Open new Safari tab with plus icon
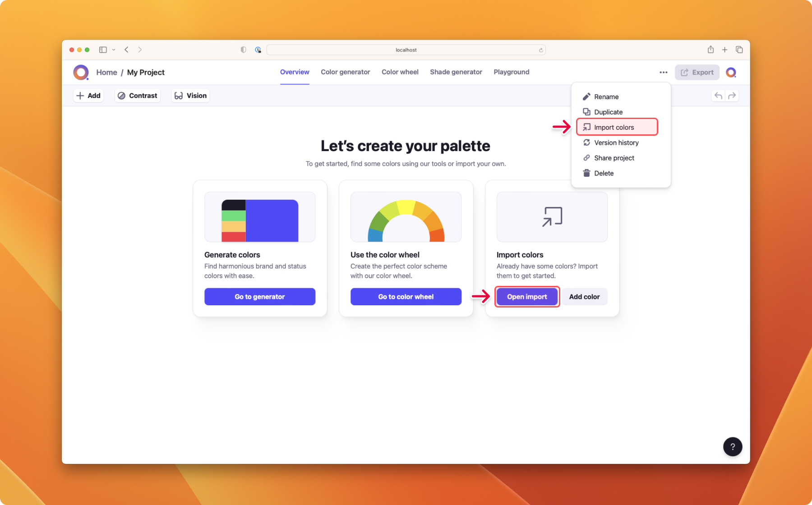This screenshot has width=812, height=505. pyautogui.click(x=724, y=50)
